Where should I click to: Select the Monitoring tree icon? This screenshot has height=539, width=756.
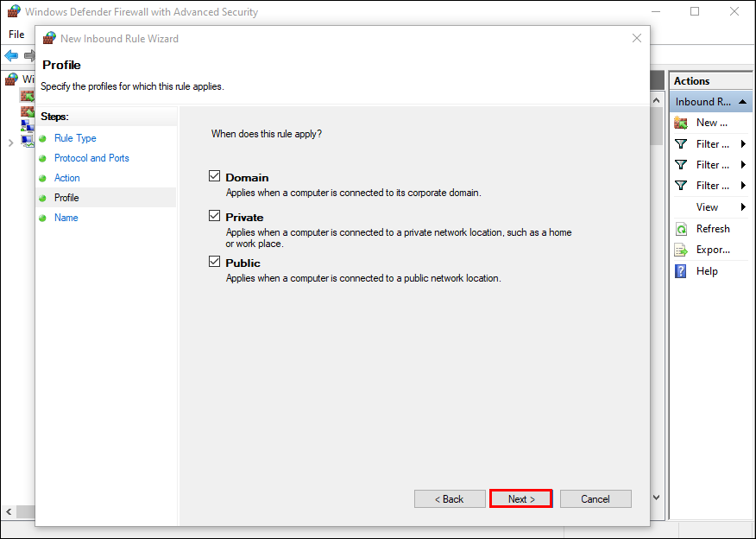pos(27,142)
